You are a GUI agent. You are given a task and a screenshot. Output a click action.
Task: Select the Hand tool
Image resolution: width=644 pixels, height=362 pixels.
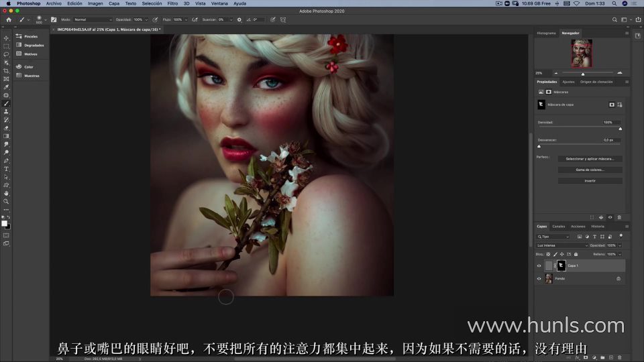coord(6,193)
